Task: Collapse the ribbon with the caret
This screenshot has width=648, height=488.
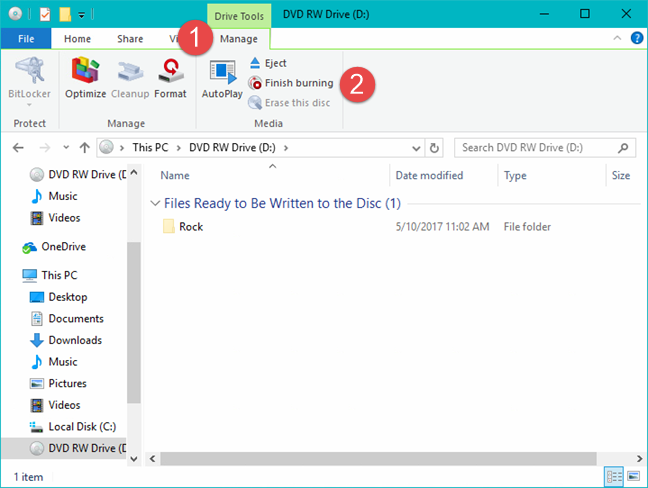Action: point(617,38)
